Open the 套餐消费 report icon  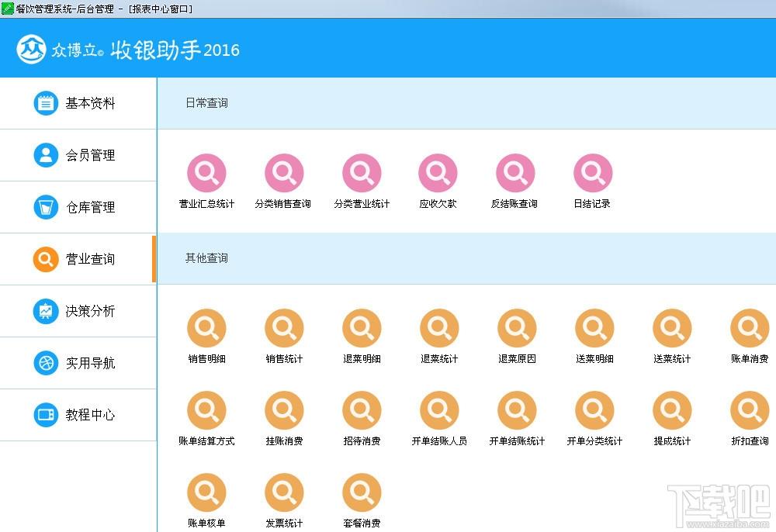click(362, 492)
